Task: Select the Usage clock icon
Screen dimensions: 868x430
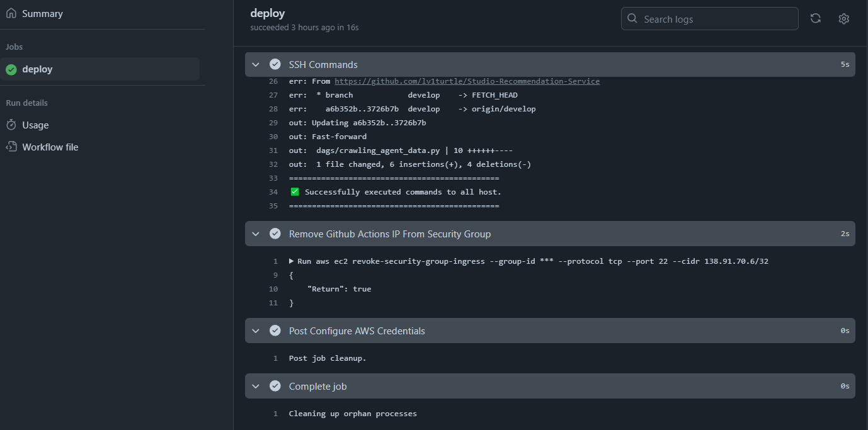Action: coord(10,125)
